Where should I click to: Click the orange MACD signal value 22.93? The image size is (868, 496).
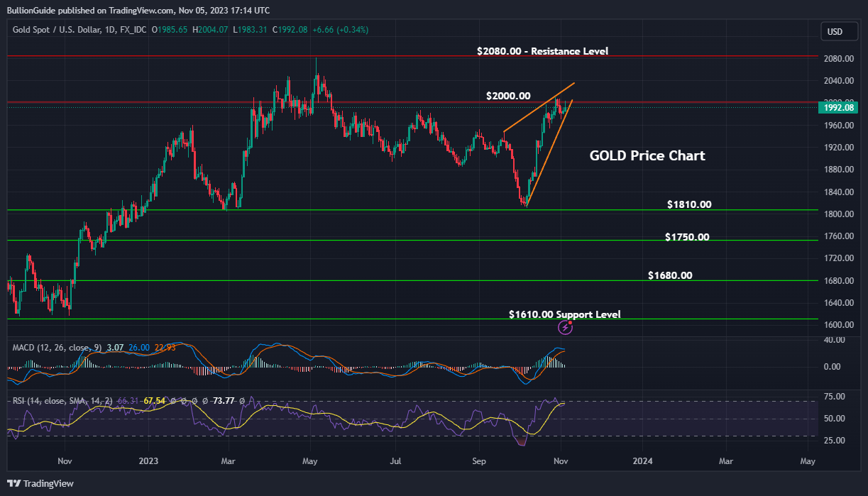coord(165,347)
